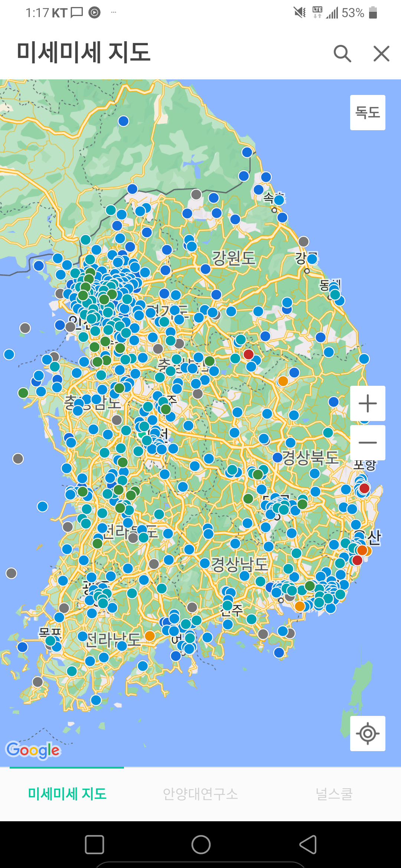
Task: Zoom out with the minus button
Action: coord(368,443)
